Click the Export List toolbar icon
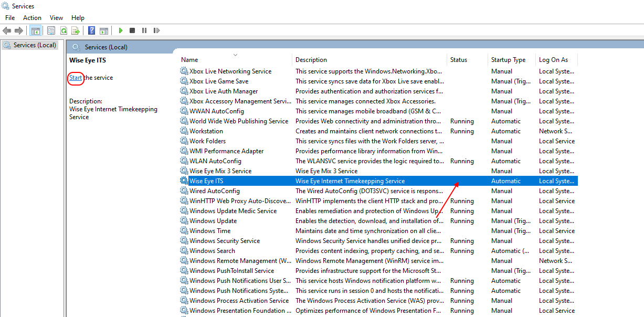Screen dimensions: 644x317 tap(76, 31)
